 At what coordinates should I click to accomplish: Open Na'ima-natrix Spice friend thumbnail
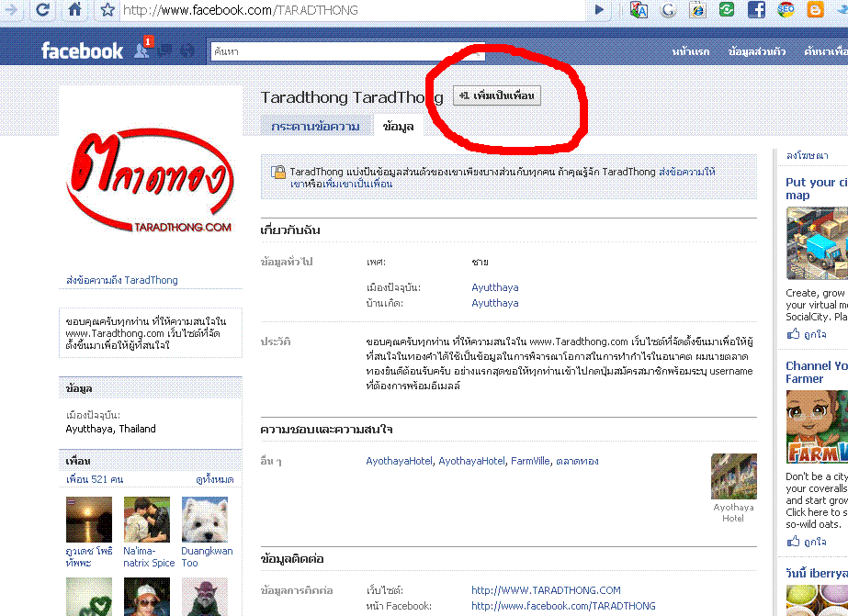click(x=147, y=520)
